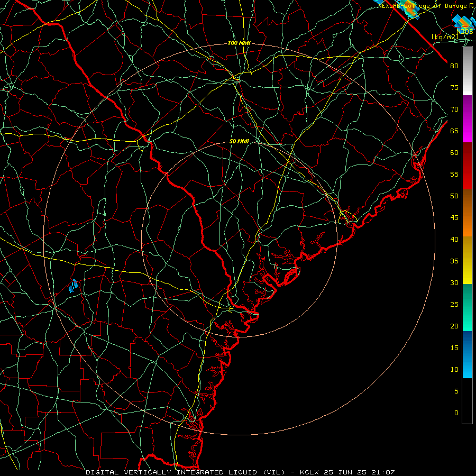Screen dimensions: 476x476
Task: Click the small blue VIL echo west of rings
Action: pyautogui.click(x=73, y=286)
